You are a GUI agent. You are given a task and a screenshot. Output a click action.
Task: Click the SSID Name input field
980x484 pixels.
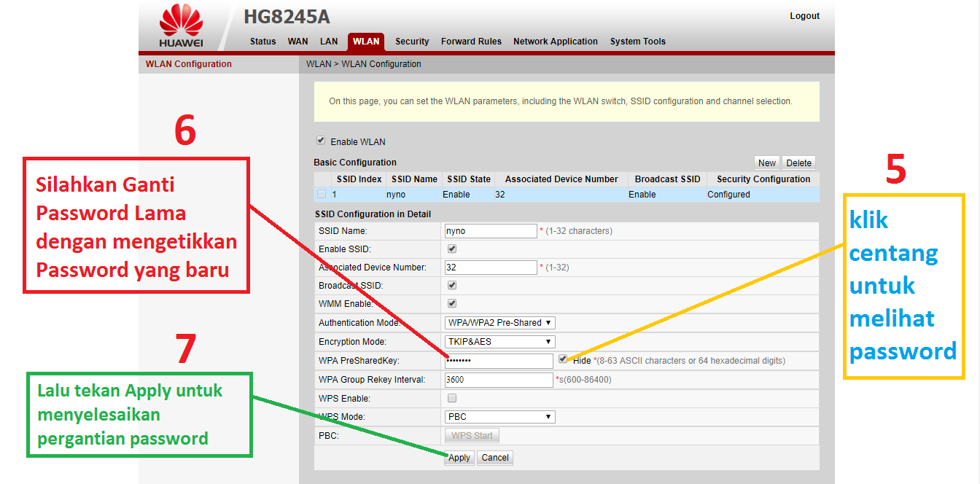coord(491,231)
